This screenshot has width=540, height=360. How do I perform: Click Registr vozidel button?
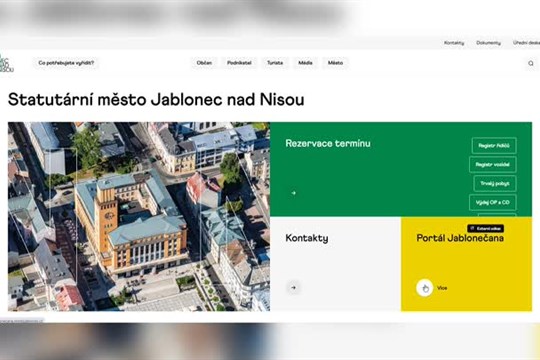point(492,165)
